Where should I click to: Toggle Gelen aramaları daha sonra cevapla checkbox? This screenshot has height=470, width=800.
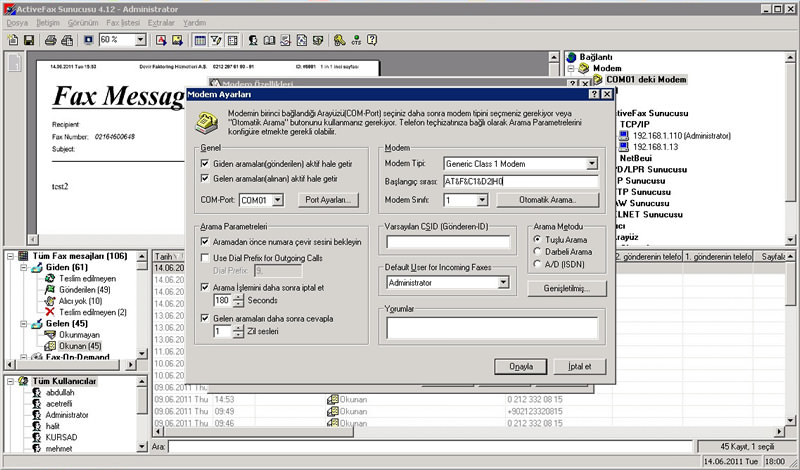pos(205,318)
